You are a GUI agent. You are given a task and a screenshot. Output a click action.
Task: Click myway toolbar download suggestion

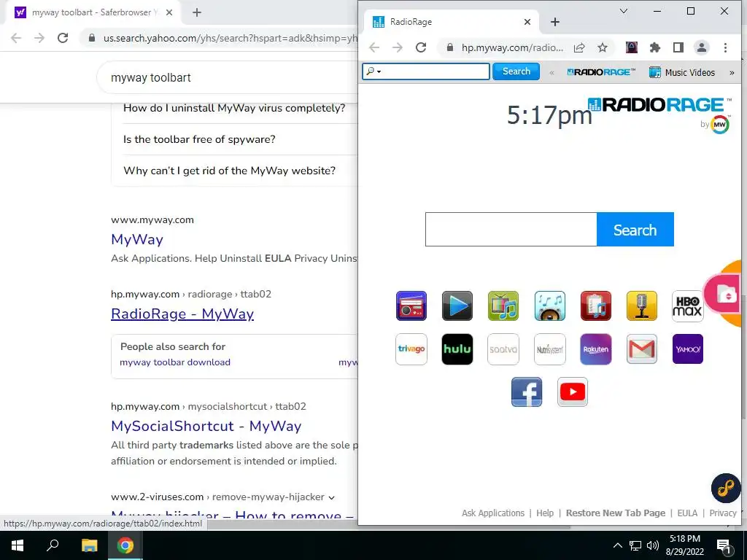click(x=175, y=362)
